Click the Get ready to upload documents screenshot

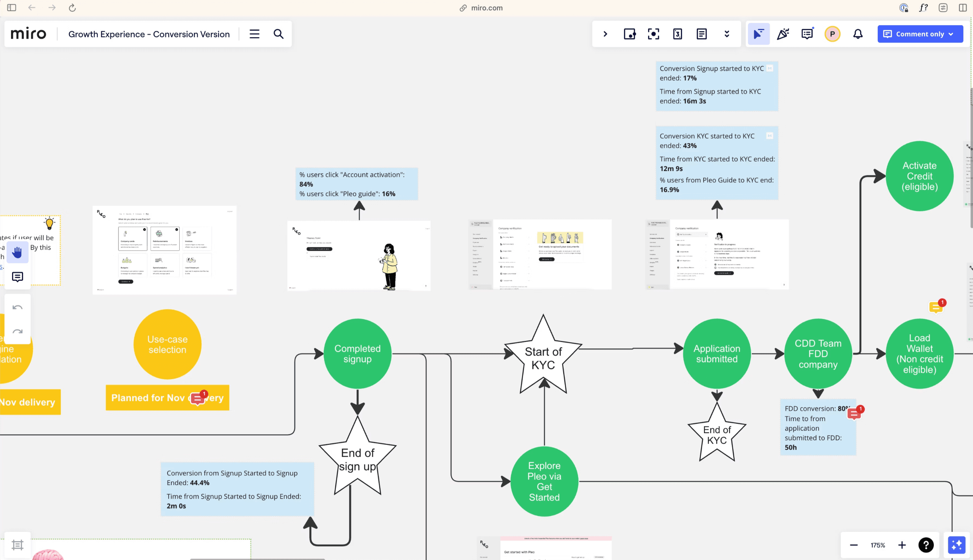(540, 254)
